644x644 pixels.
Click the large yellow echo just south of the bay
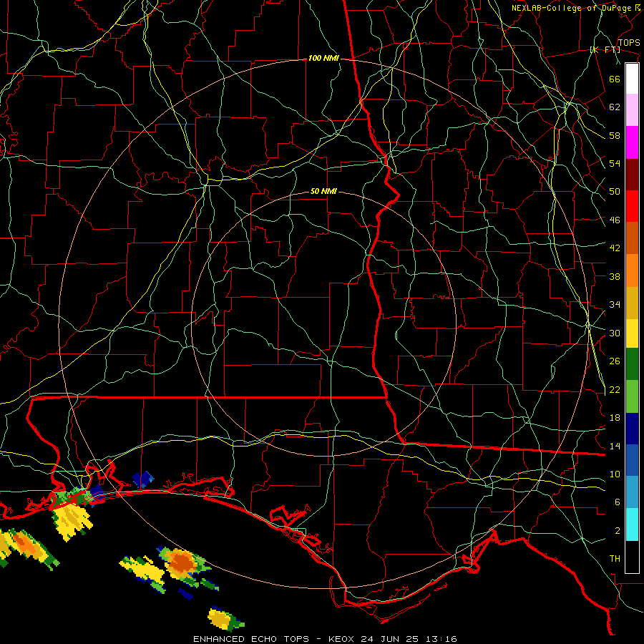[x=72, y=521]
